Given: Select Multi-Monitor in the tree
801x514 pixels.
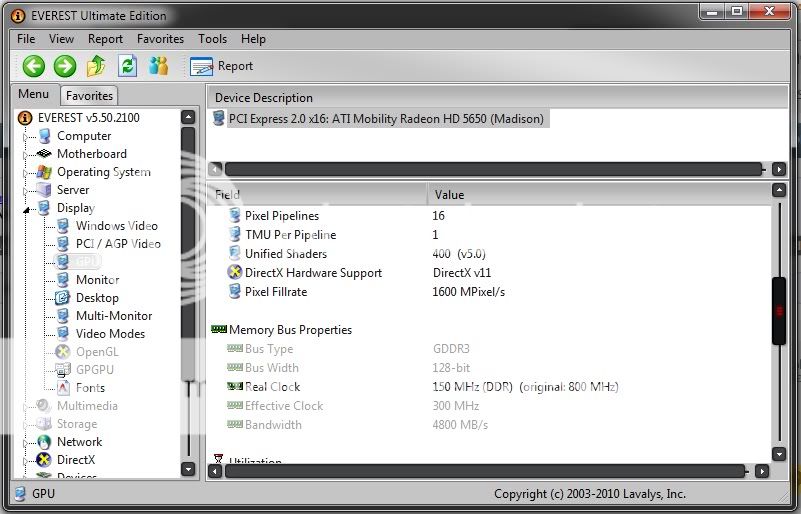Looking at the screenshot, I should click(114, 316).
